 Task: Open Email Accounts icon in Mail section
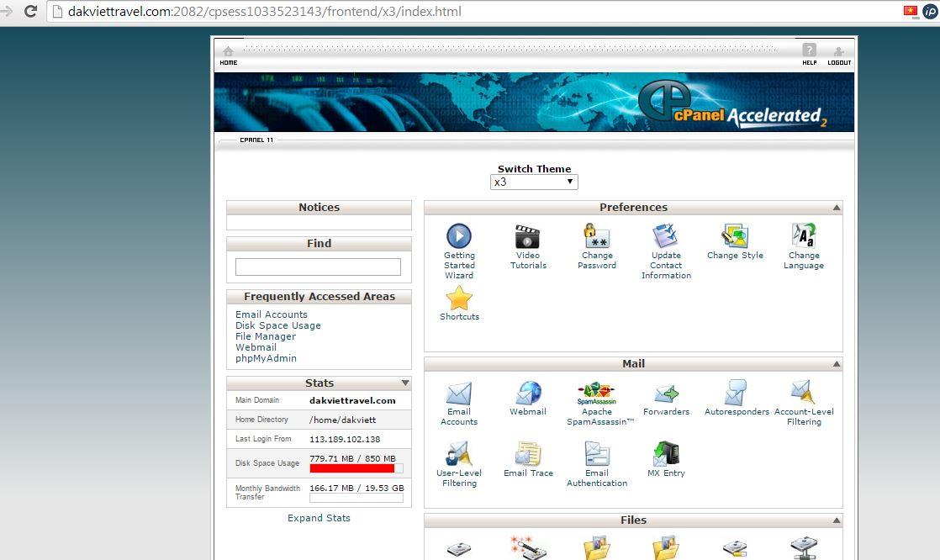(x=459, y=394)
